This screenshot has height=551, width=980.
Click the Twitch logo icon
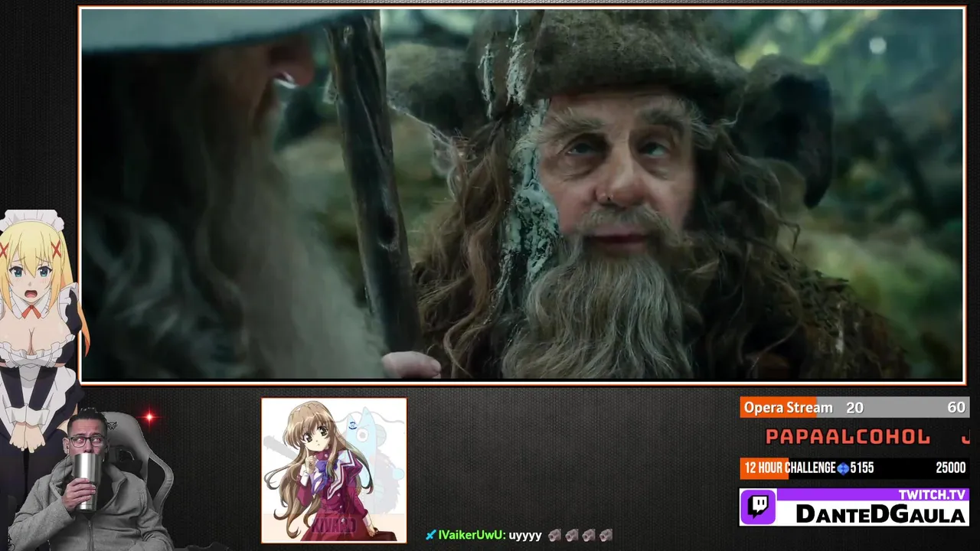tap(759, 507)
